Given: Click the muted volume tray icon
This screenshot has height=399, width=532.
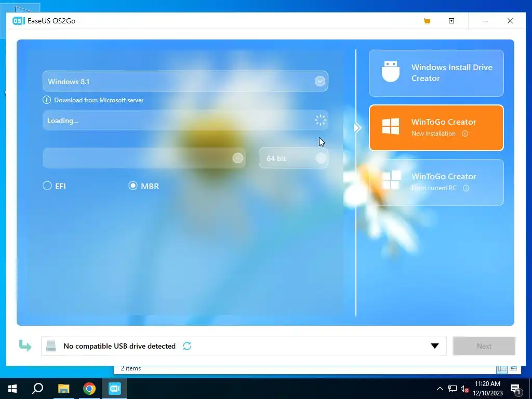Looking at the screenshot, I should point(464,389).
